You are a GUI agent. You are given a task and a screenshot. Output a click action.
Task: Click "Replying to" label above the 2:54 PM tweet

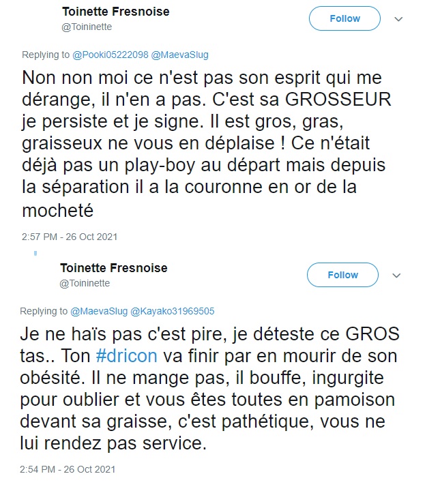point(44,311)
